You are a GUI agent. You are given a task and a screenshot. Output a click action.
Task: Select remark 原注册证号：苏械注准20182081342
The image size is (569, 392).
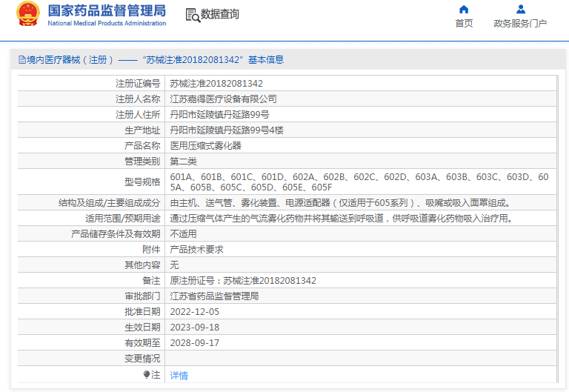243,281
